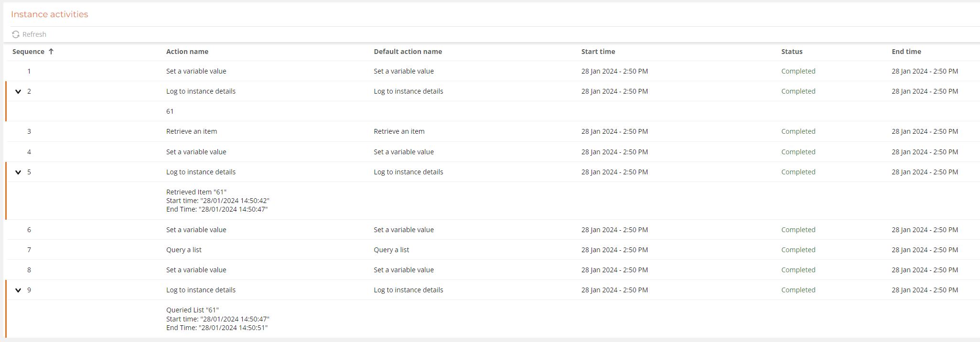Sort by the Status column header
The height and width of the screenshot is (342, 980).
coord(792,52)
